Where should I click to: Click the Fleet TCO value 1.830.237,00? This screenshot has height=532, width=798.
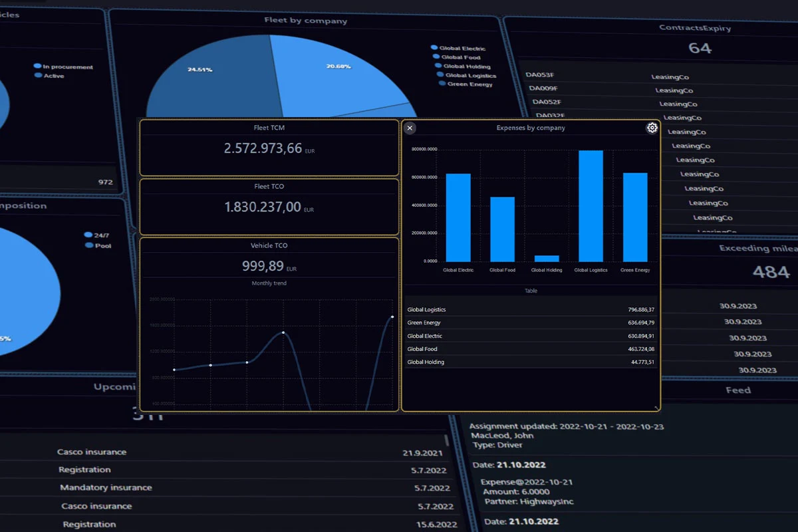(263, 207)
